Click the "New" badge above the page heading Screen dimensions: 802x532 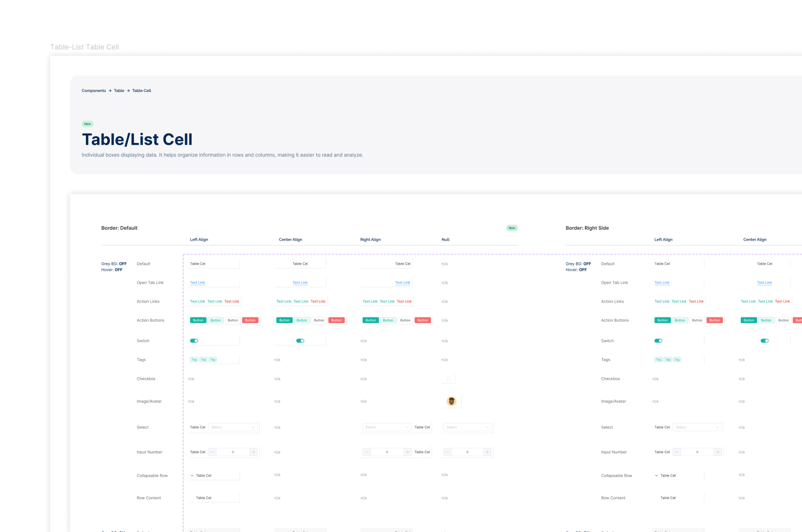(x=87, y=124)
